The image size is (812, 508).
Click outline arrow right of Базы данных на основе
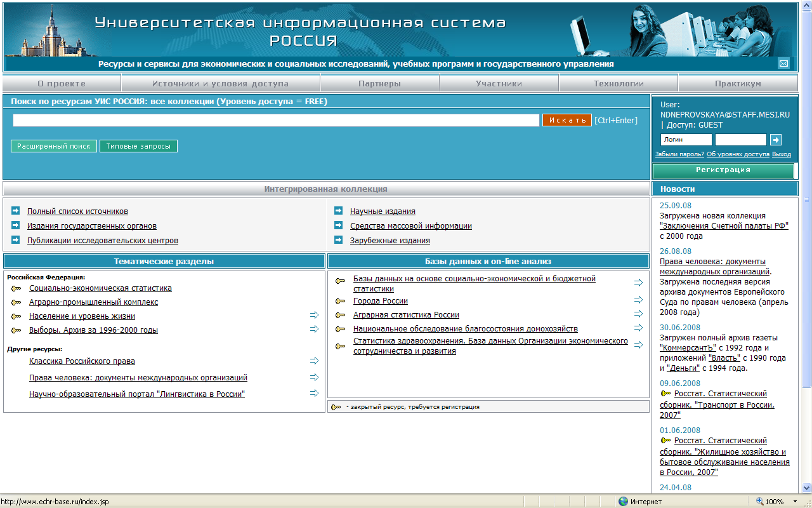[638, 283]
